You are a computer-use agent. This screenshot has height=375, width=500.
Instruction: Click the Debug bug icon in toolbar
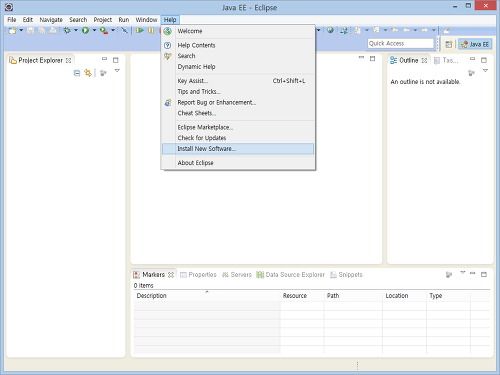pyautogui.click(x=67, y=30)
